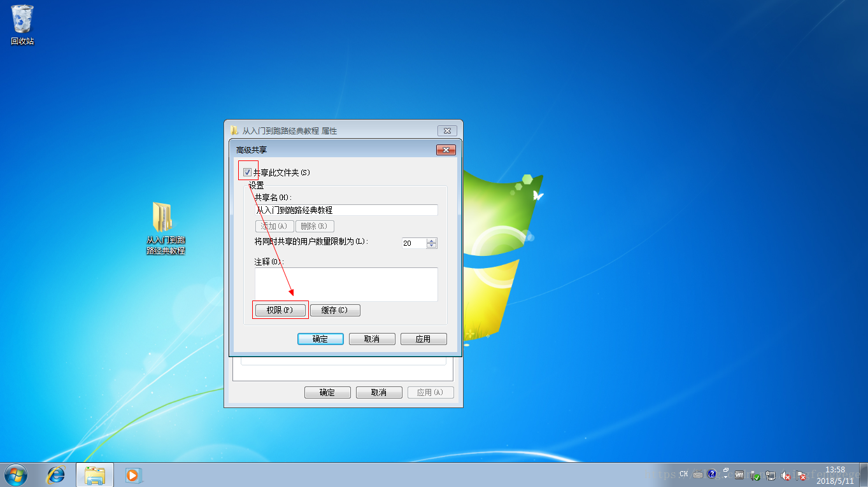Click 确定 in the folder 属性 window
This screenshot has width=868, height=487.
pyautogui.click(x=327, y=392)
